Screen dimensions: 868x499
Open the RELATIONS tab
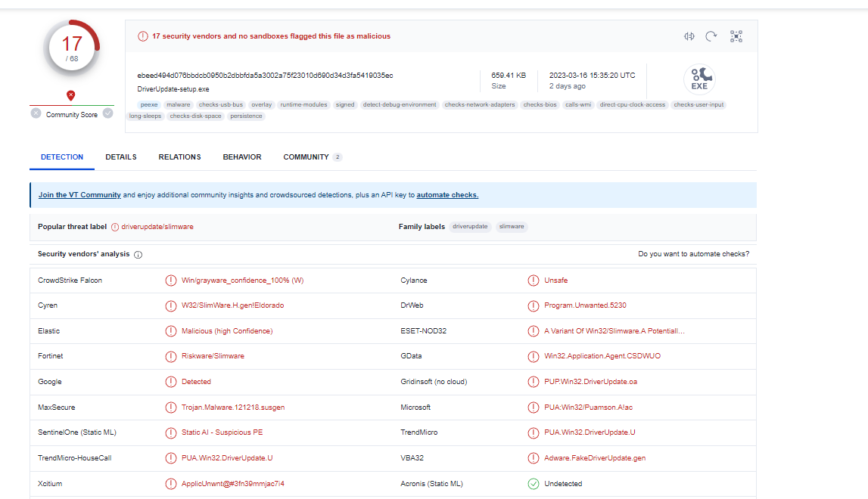179,157
